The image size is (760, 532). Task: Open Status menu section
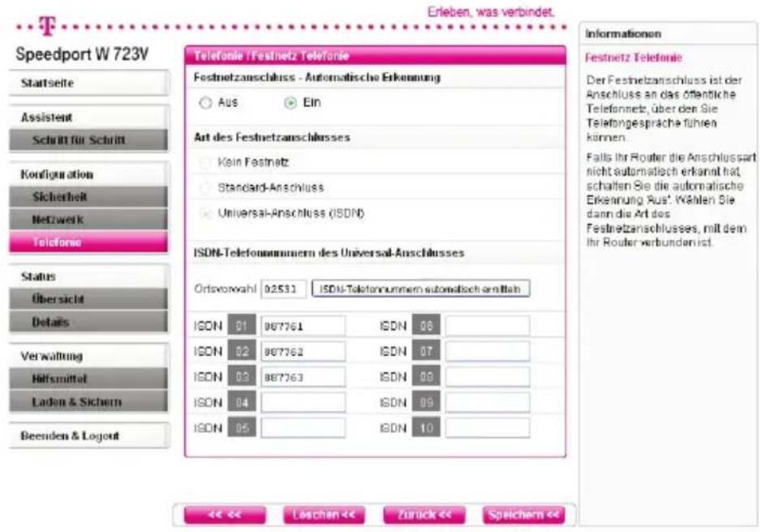point(89,277)
